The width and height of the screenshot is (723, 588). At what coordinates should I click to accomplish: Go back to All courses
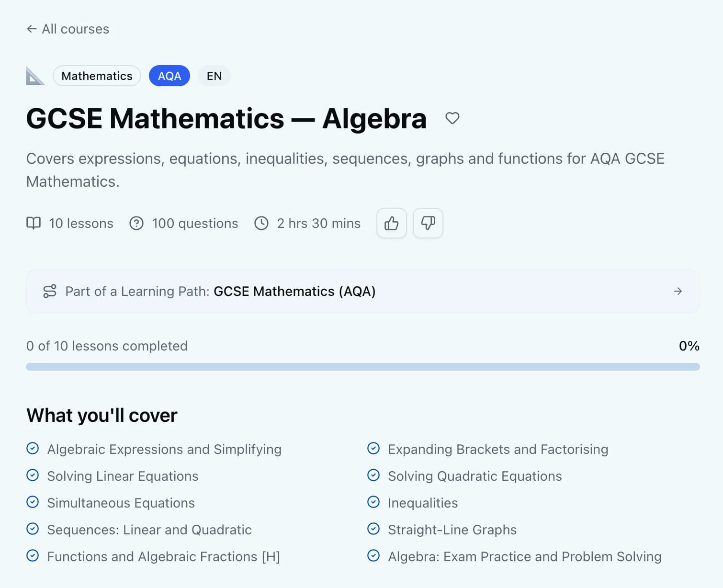point(68,29)
